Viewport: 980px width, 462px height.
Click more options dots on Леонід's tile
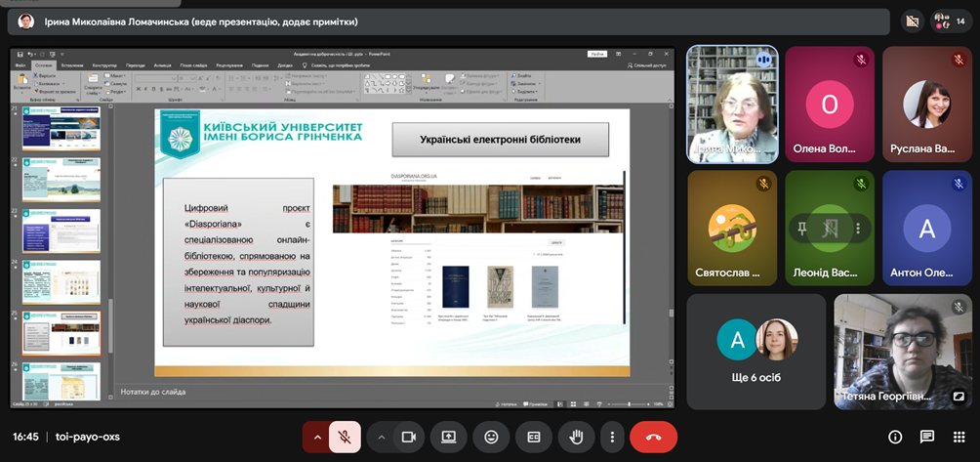(x=858, y=229)
